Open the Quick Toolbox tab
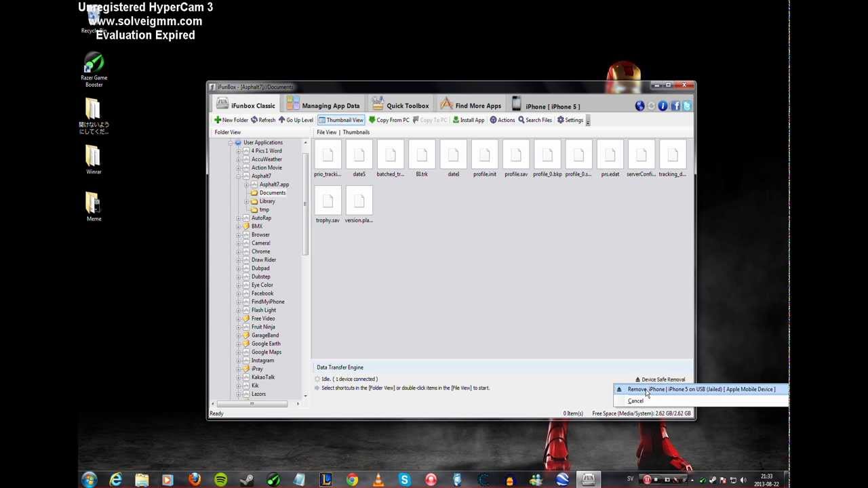 [x=400, y=105]
